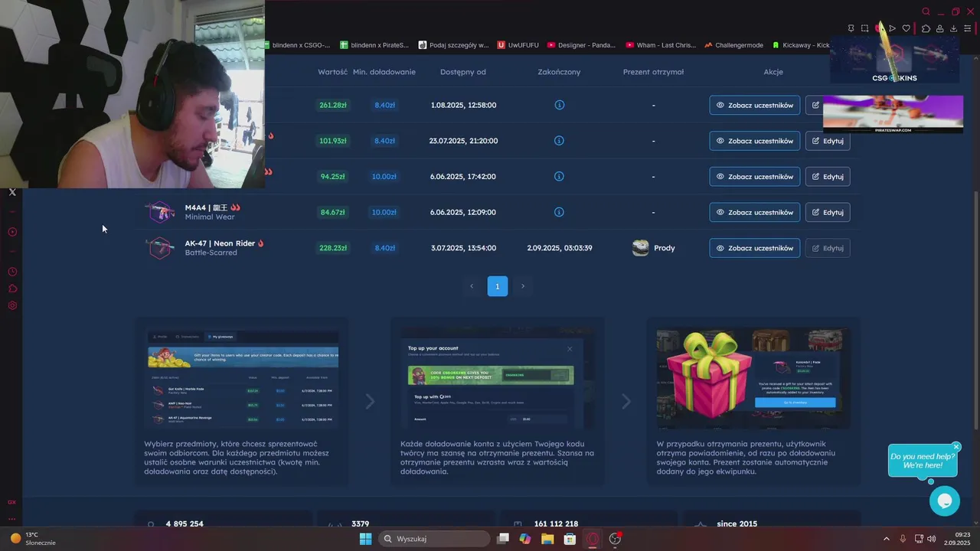Open the extensions cube in toolbar
This screenshot has width=980, height=551.
tap(926, 28)
